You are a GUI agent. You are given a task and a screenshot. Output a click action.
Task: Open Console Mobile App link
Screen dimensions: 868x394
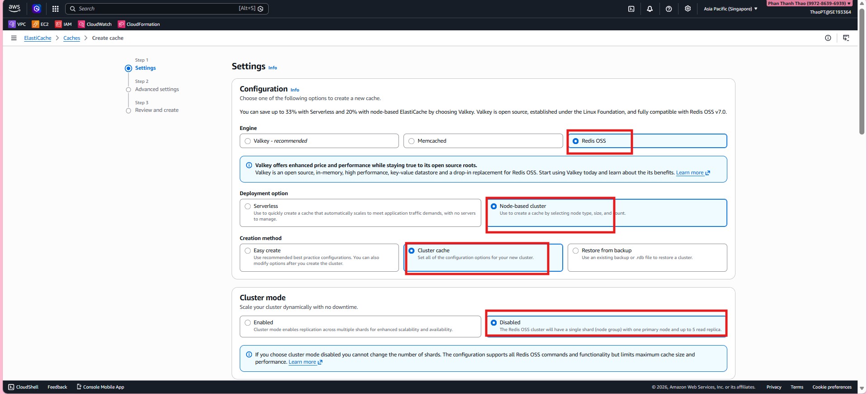click(x=100, y=387)
